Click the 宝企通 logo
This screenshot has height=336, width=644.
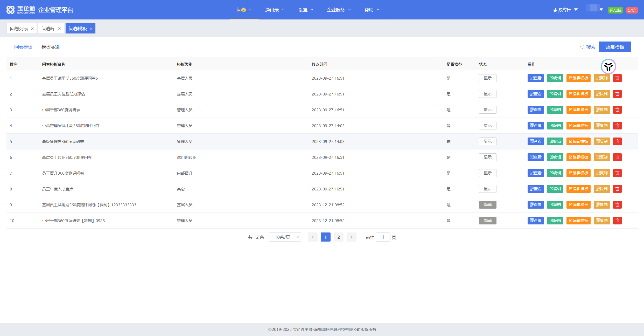coord(21,10)
